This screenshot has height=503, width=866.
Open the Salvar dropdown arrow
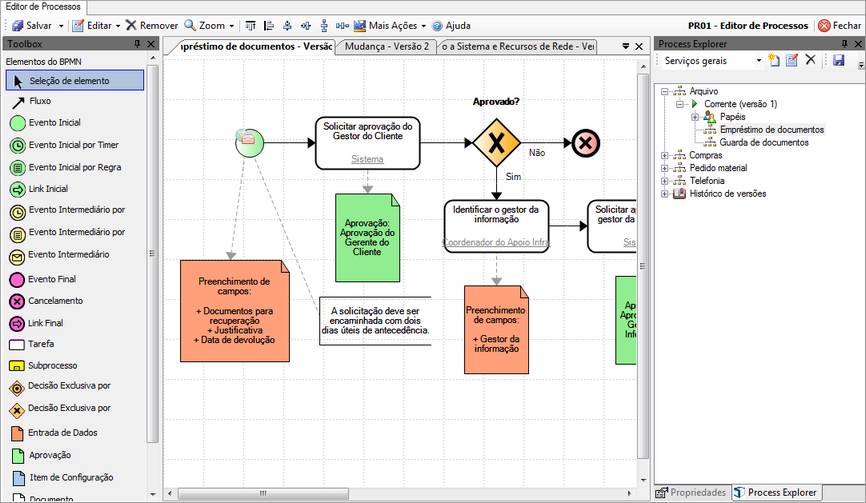coord(61,26)
